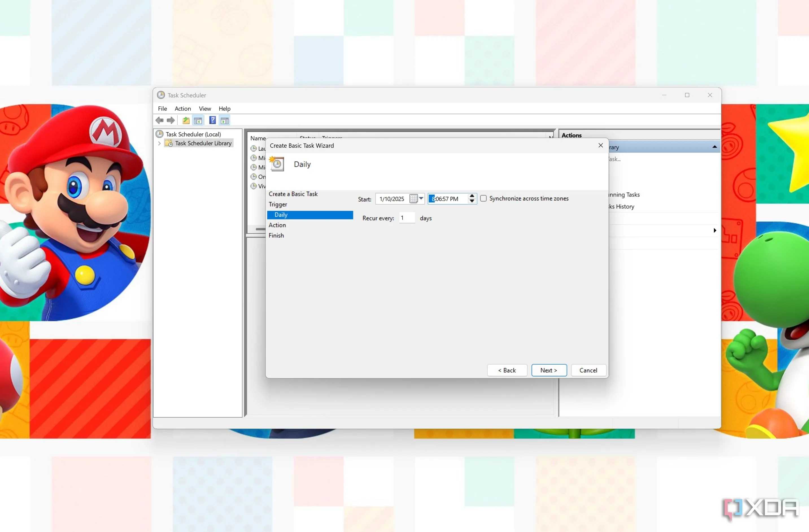
Task: Enable Synchronize across time zones checkbox
Action: tap(483, 199)
